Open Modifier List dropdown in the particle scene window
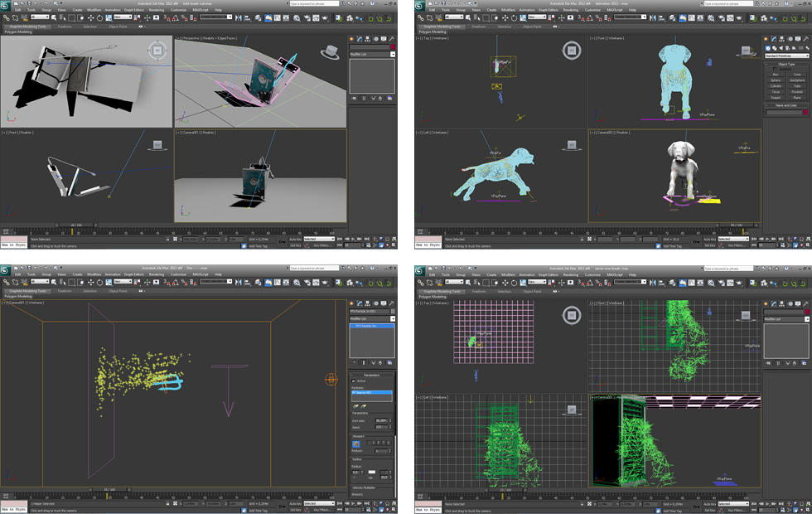 [371, 318]
